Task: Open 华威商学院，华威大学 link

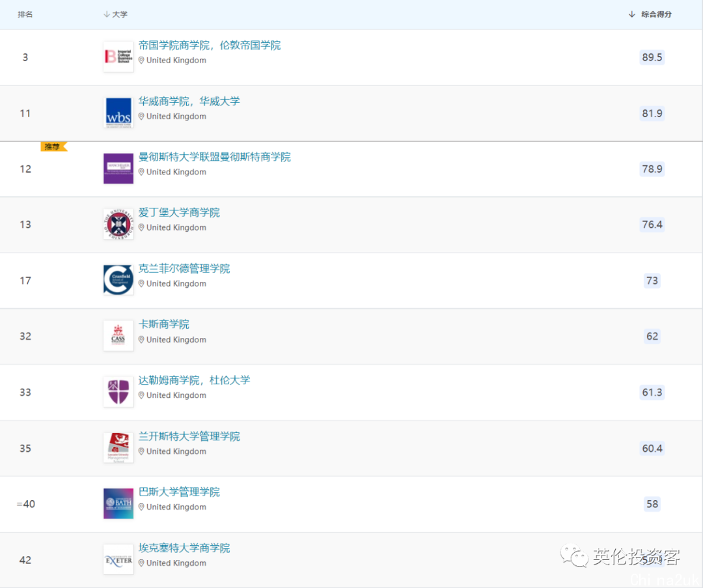Action: tap(189, 102)
